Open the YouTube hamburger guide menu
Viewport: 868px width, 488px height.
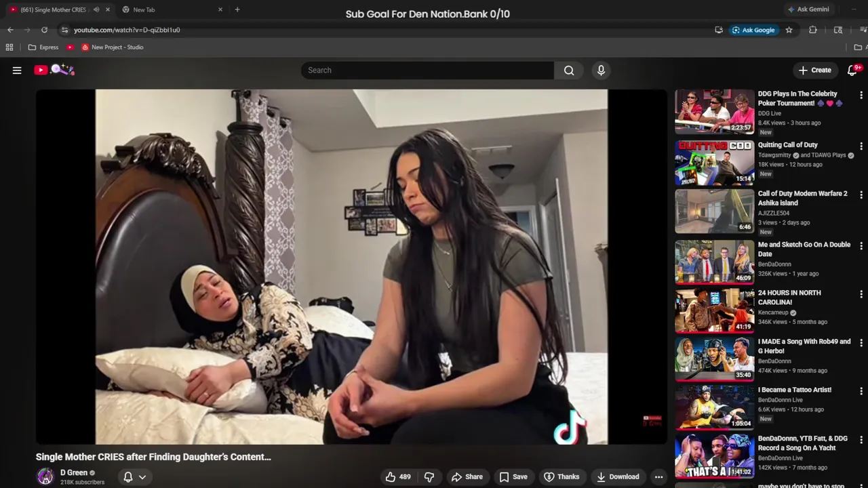[17, 70]
